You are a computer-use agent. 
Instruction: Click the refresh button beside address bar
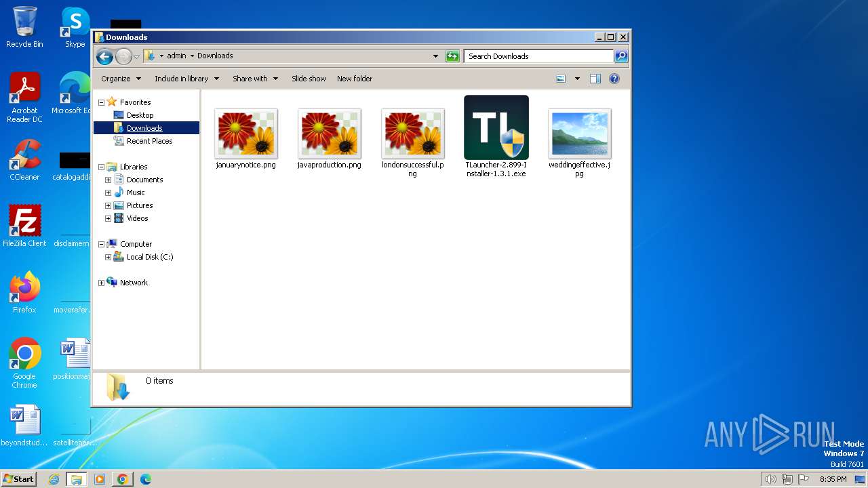(452, 56)
